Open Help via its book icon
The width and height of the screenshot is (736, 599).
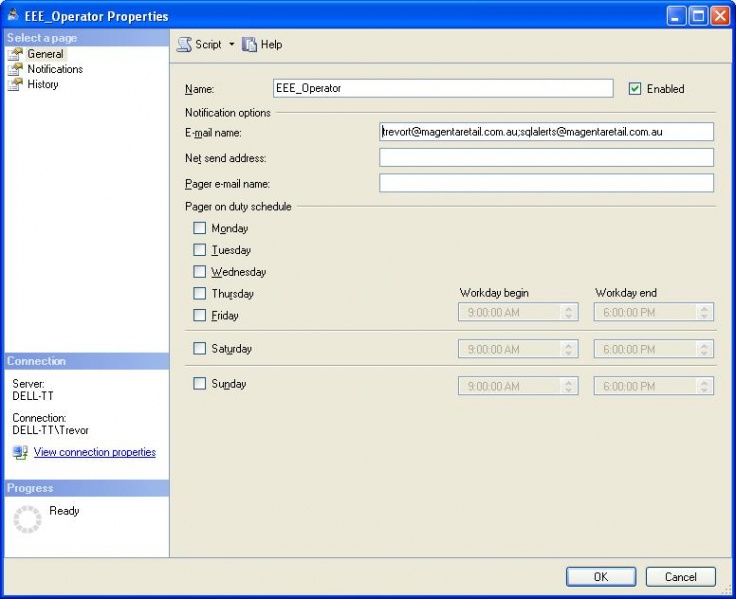click(249, 45)
